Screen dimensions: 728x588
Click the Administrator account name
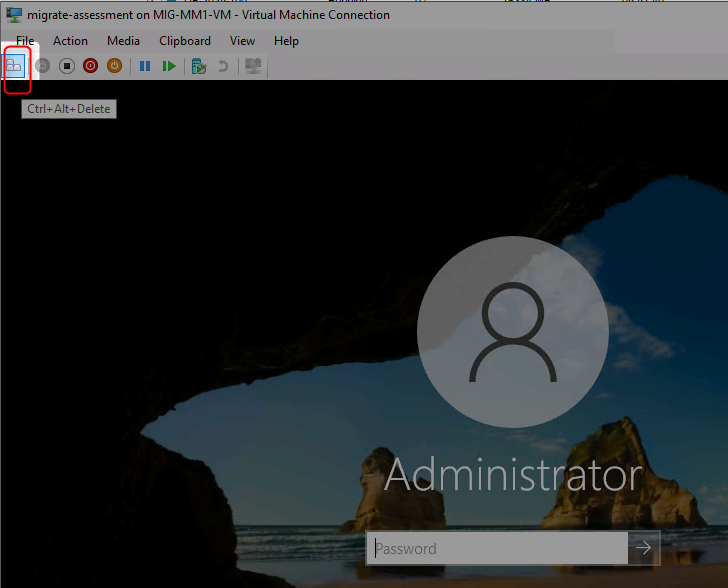click(x=513, y=475)
